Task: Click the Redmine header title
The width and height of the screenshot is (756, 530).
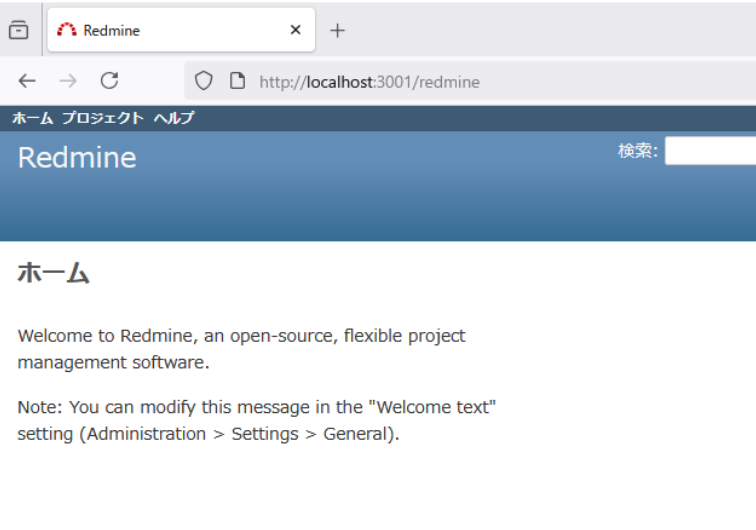Action: point(77,157)
